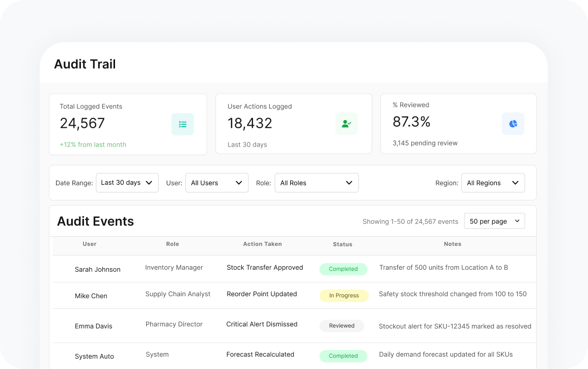This screenshot has height=369, width=588.
Task: Open the 'All Roles' dropdown
Action: pyautogui.click(x=316, y=183)
